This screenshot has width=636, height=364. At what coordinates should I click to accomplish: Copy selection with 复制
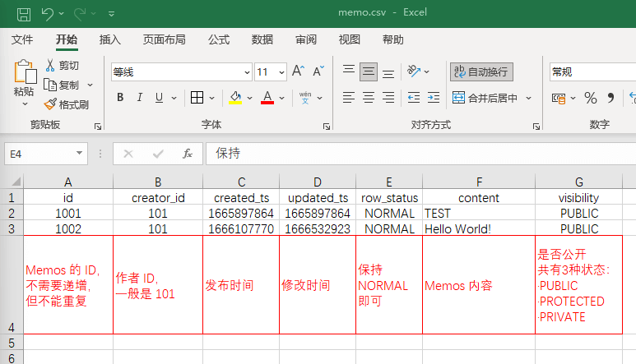click(x=62, y=85)
